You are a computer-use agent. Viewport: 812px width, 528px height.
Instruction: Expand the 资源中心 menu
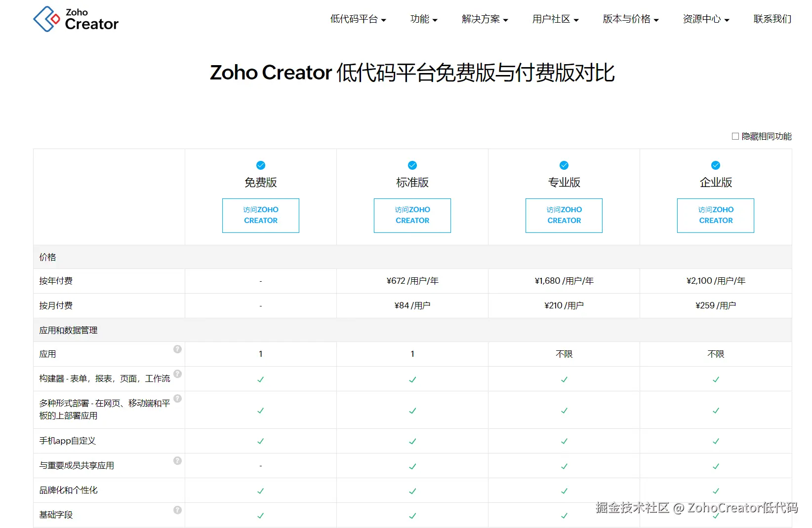706,19
